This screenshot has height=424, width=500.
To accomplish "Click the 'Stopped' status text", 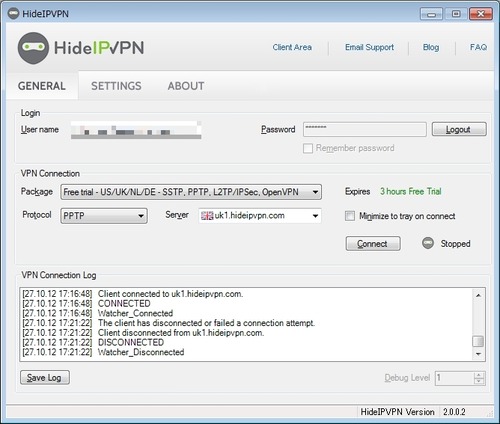I will (455, 244).
